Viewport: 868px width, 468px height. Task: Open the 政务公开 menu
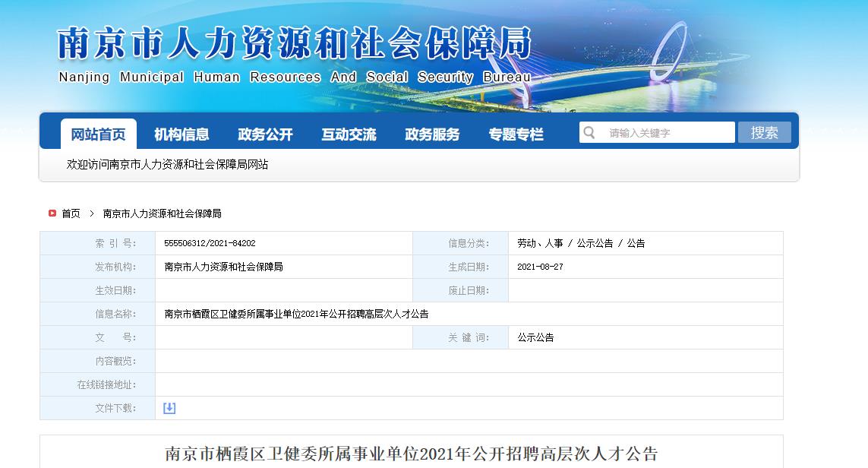click(265, 134)
